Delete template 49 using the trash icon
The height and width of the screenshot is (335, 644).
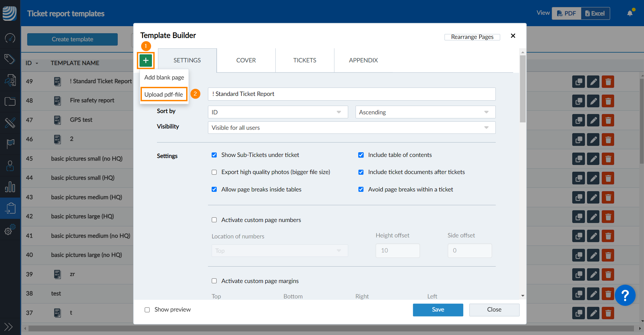pyautogui.click(x=608, y=81)
